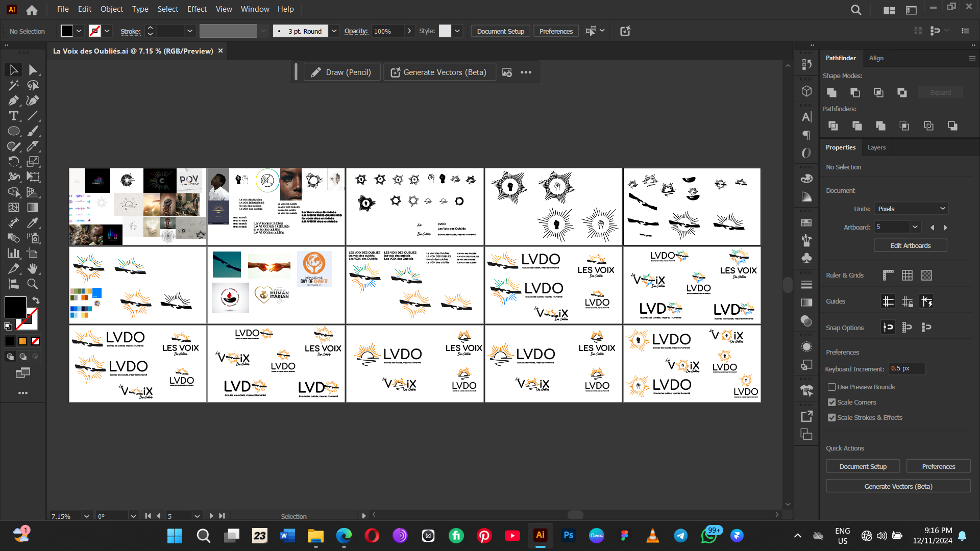
Task: Switch to the Layers tab
Action: (x=876, y=147)
